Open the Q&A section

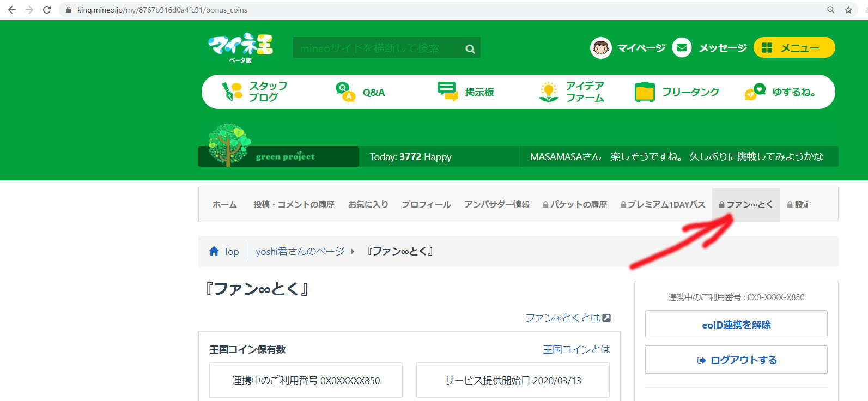click(361, 92)
